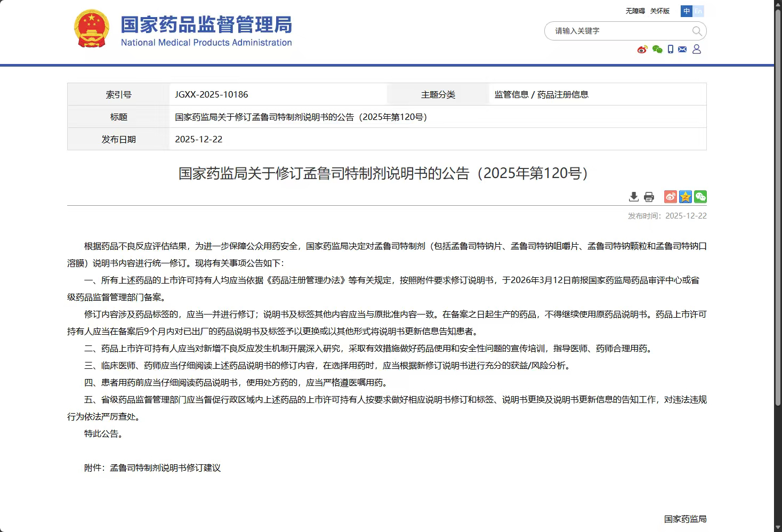Click the search magnifier icon
The height and width of the screenshot is (532, 782).
click(697, 31)
